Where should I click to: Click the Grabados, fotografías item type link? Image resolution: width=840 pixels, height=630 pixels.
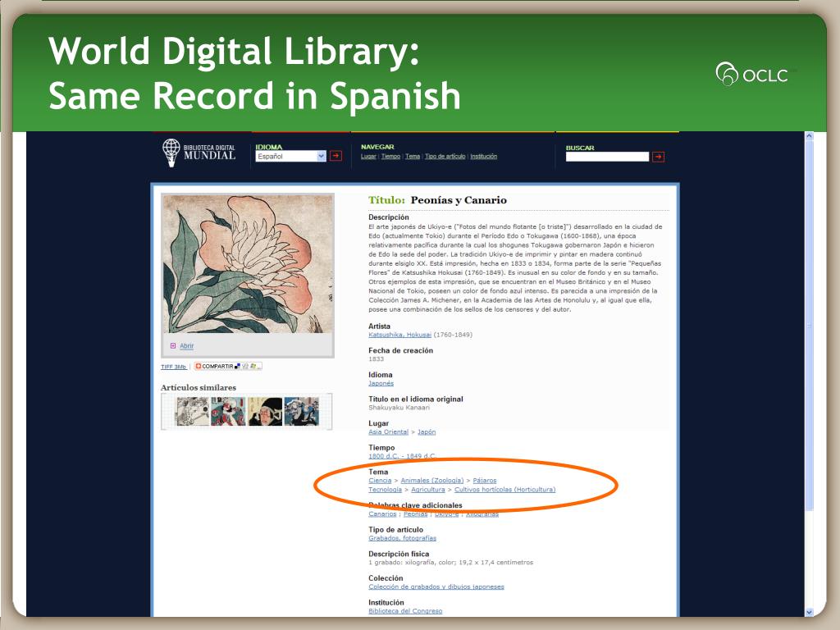pos(402,538)
